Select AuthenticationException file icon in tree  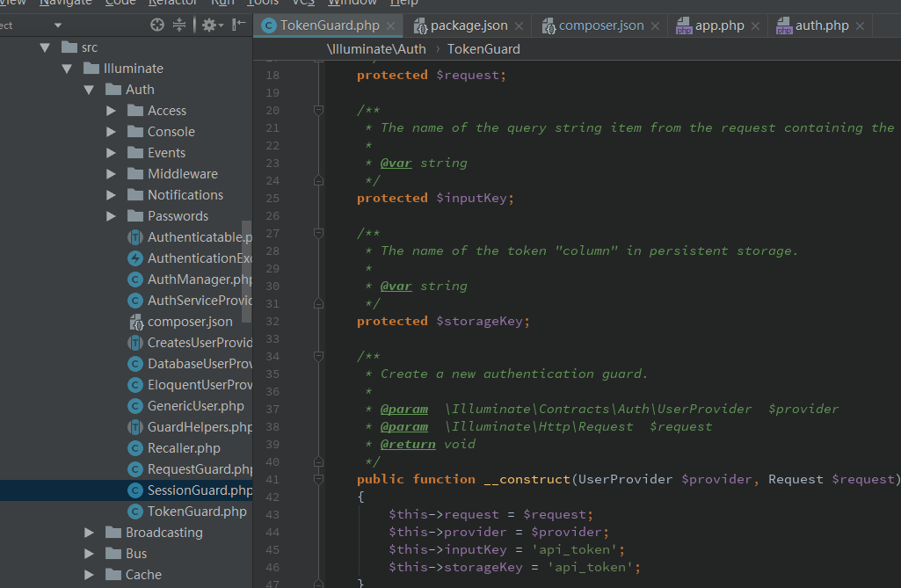[x=135, y=258]
